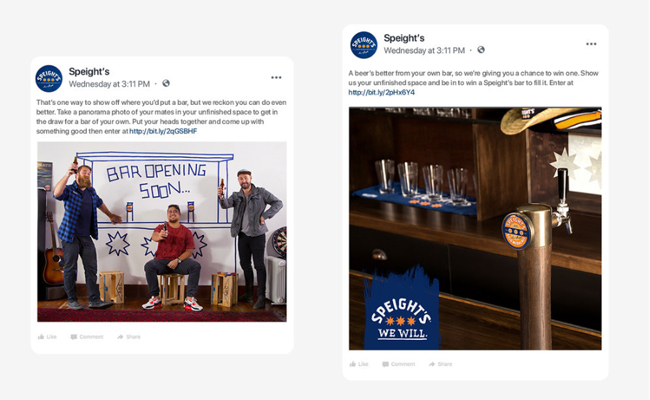
Task: Open the Speight's page name on right post
Action: 404,38
